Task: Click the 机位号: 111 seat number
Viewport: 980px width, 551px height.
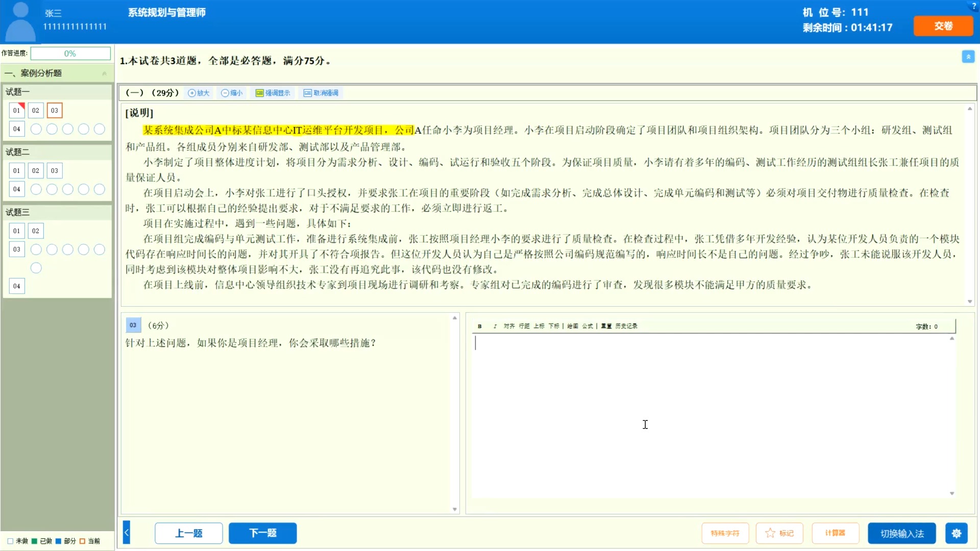Action: click(x=836, y=12)
